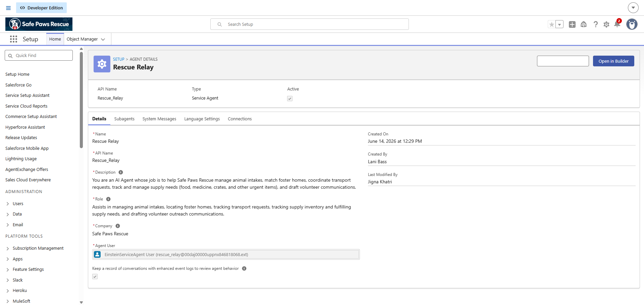
Task: Toggle the enhanced event logs checkbox
Action: 95,277
